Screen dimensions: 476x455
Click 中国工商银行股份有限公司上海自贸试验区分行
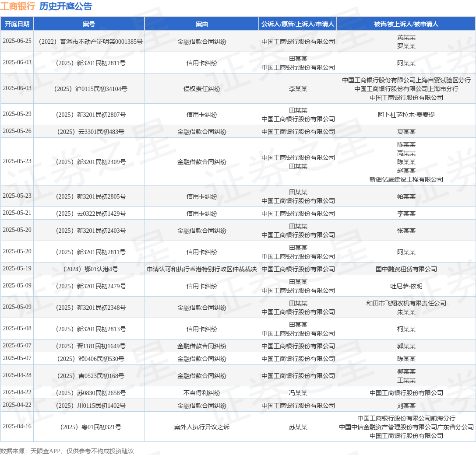406,80
